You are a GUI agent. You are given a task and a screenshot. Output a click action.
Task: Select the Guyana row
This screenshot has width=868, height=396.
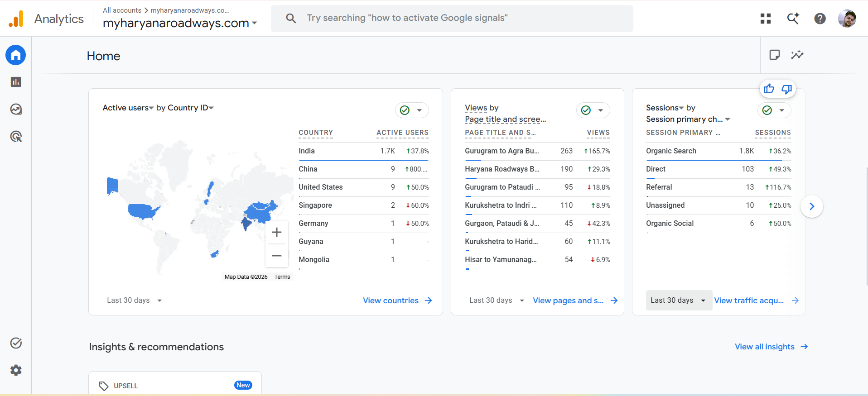(x=363, y=242)
